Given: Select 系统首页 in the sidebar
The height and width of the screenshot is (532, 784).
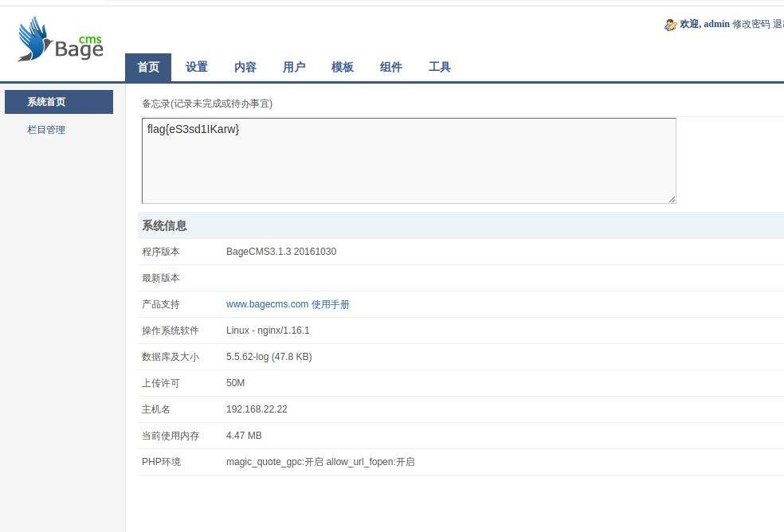Looking at the screenshot, I should click(59, 102).
